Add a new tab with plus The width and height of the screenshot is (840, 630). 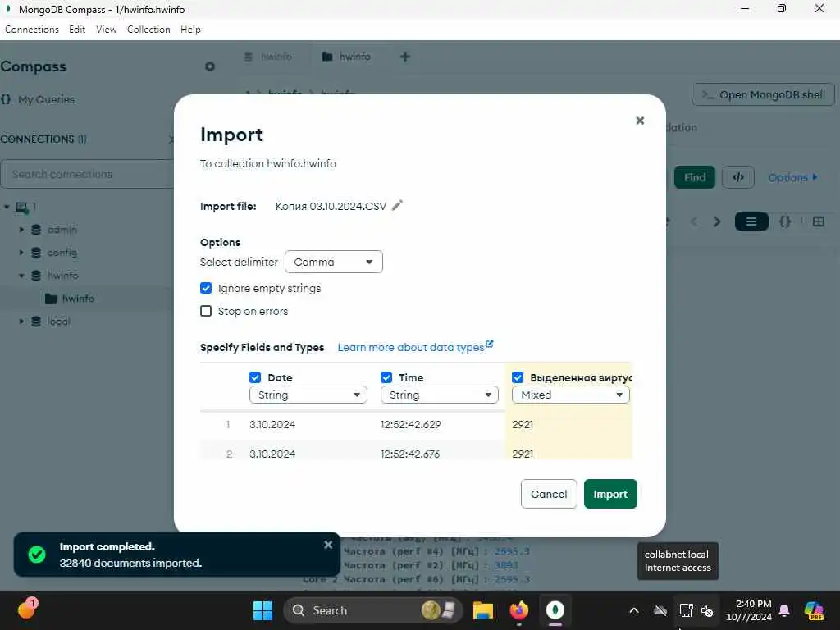point(405,57)
